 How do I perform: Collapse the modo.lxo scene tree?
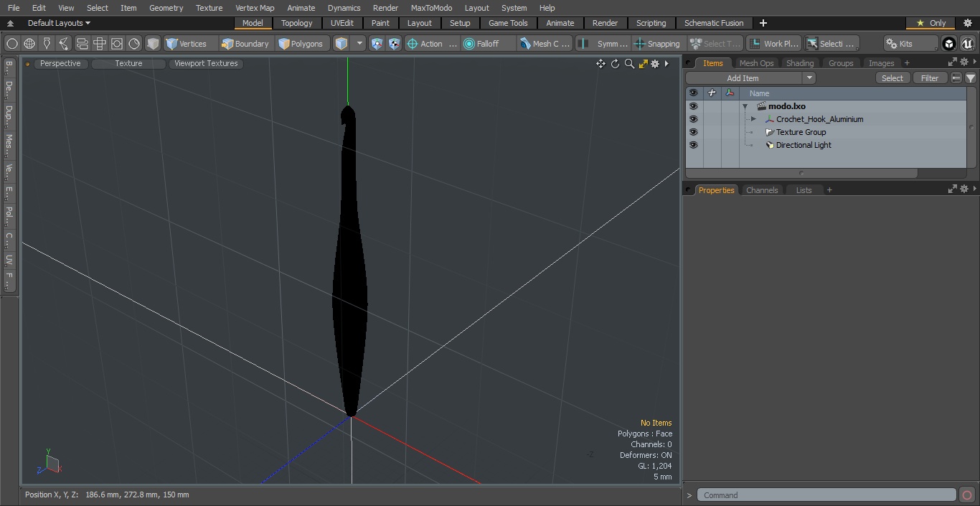click(745, 106)
